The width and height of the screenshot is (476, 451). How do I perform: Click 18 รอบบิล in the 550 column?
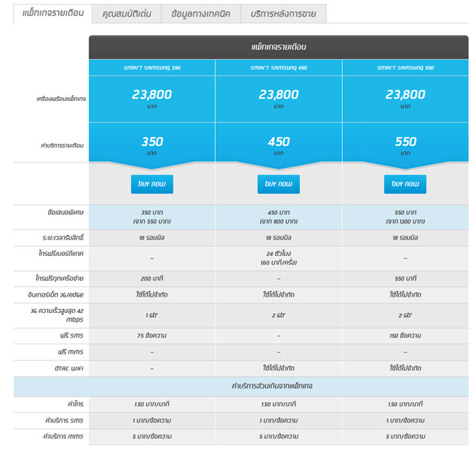[405, 238]
